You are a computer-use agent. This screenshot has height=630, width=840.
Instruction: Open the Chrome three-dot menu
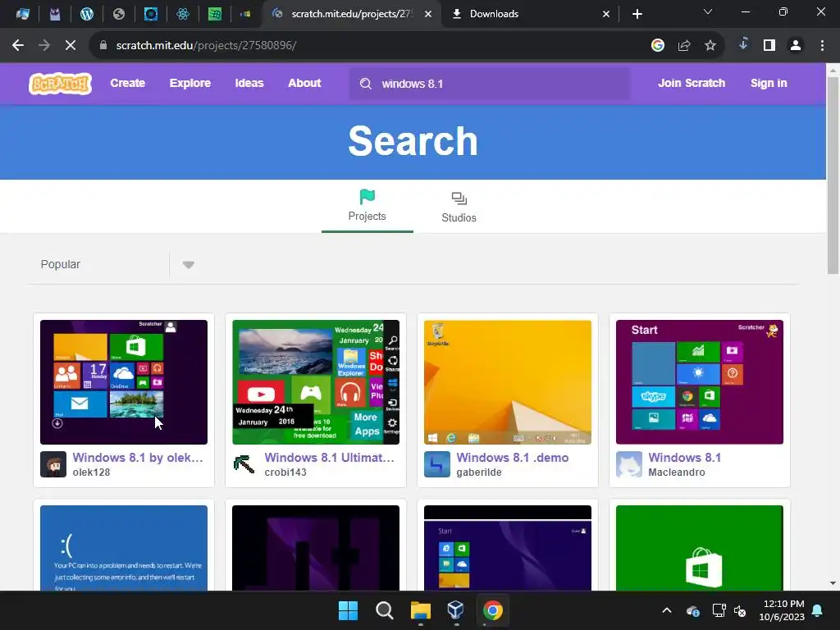[x=822, y=46]
